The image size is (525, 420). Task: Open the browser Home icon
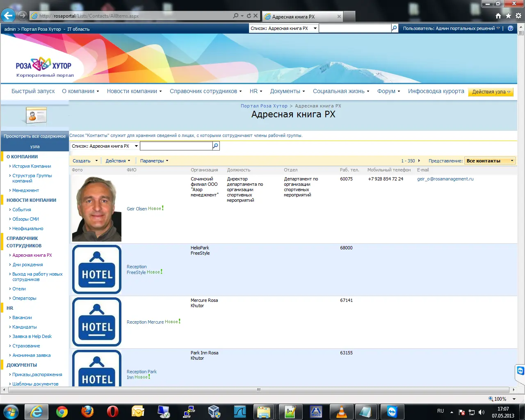click(x=498, y=16)
